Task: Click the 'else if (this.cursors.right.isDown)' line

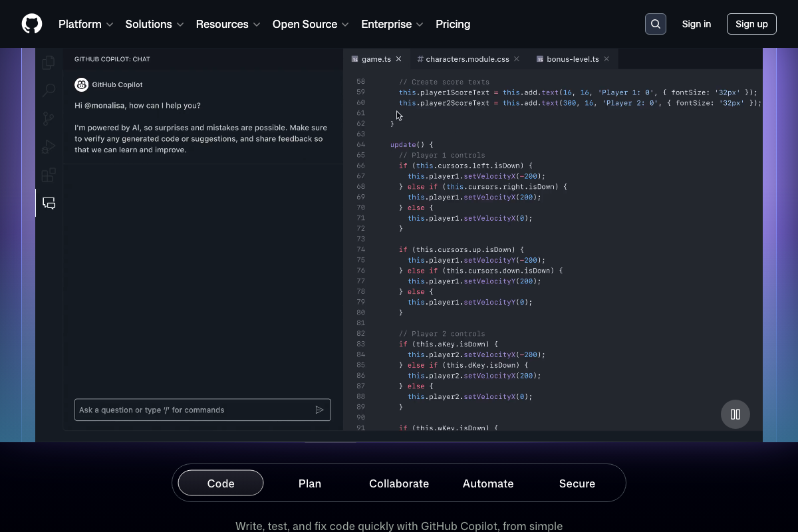Action: point(483,187)
